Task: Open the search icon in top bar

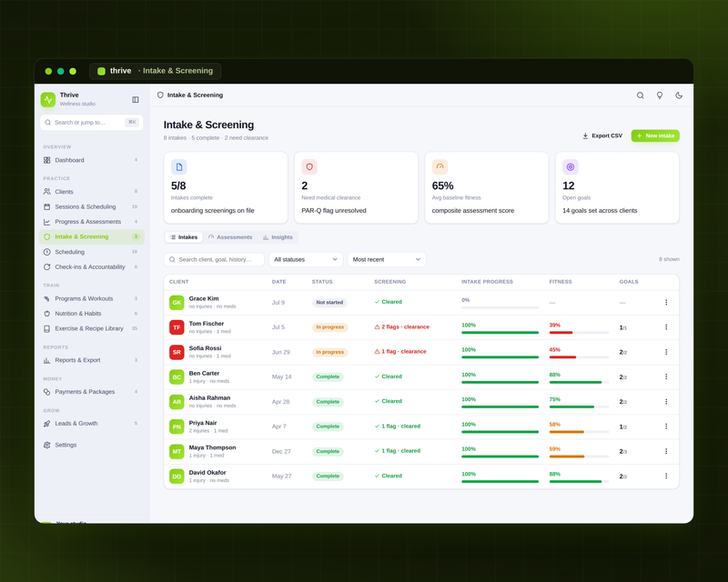Action: [x=641, y=95]
